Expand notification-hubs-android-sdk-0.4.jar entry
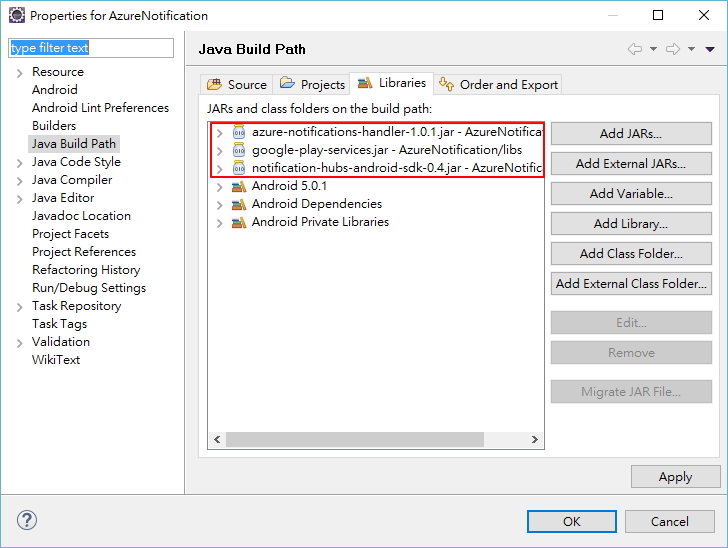Viewport: 728px width, 548px height. pos(220,168)
